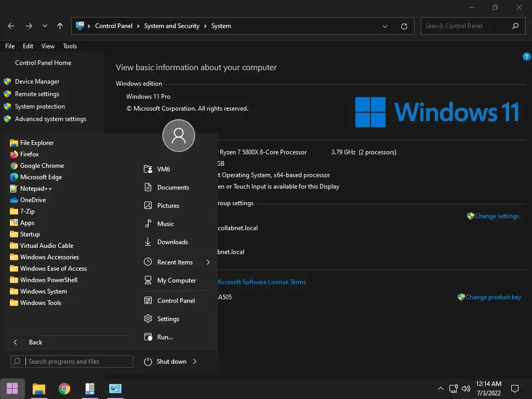Launch Google Chrome from the programs list
The width and height of the screenshot is (532, 399).
tap(42, 166)
